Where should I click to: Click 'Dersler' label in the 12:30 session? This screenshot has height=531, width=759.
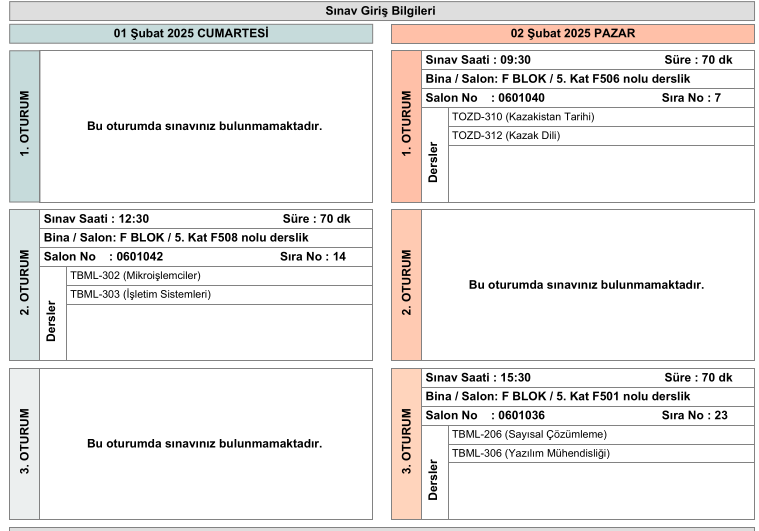click(51, 321)
